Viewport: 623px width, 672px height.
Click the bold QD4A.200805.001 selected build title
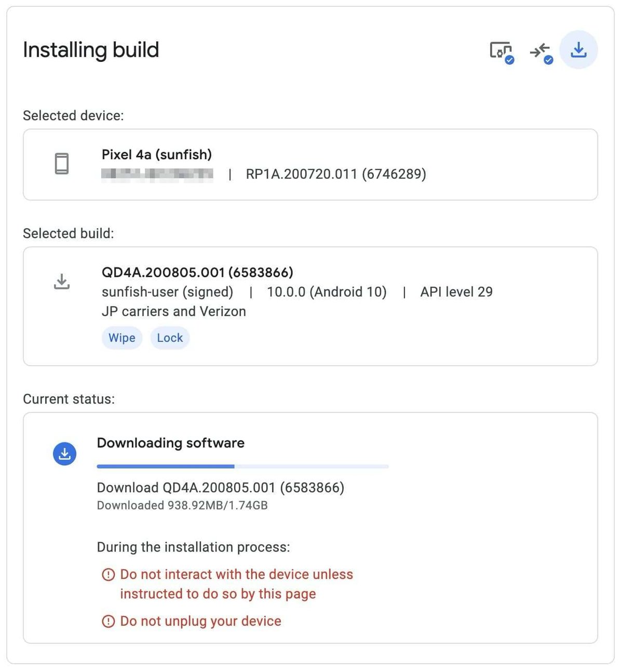[197, 272]
